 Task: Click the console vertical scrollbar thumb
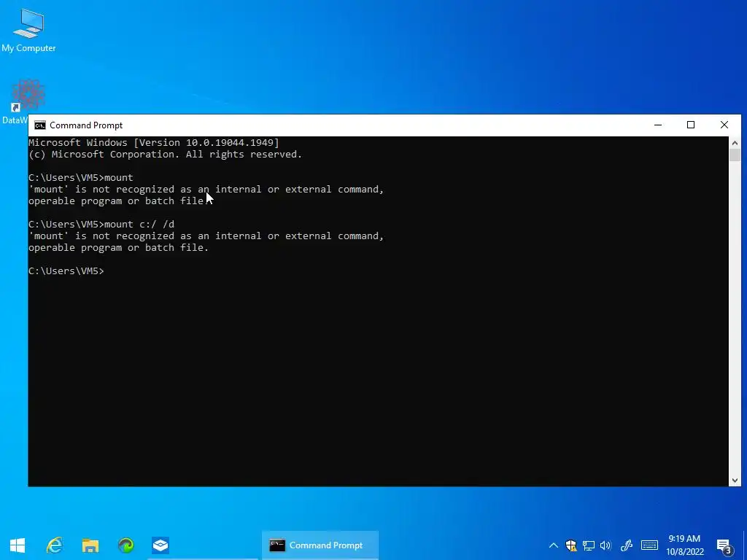click(x=735, y=155)
